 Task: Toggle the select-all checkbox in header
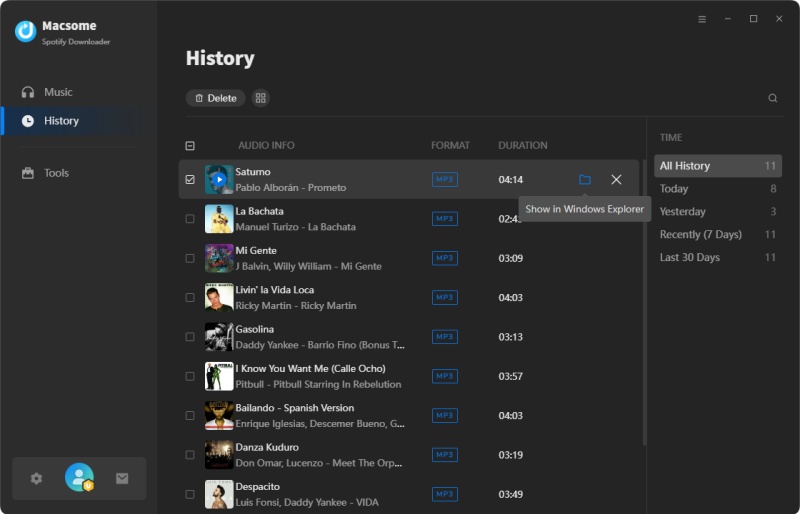pos(190,146)
